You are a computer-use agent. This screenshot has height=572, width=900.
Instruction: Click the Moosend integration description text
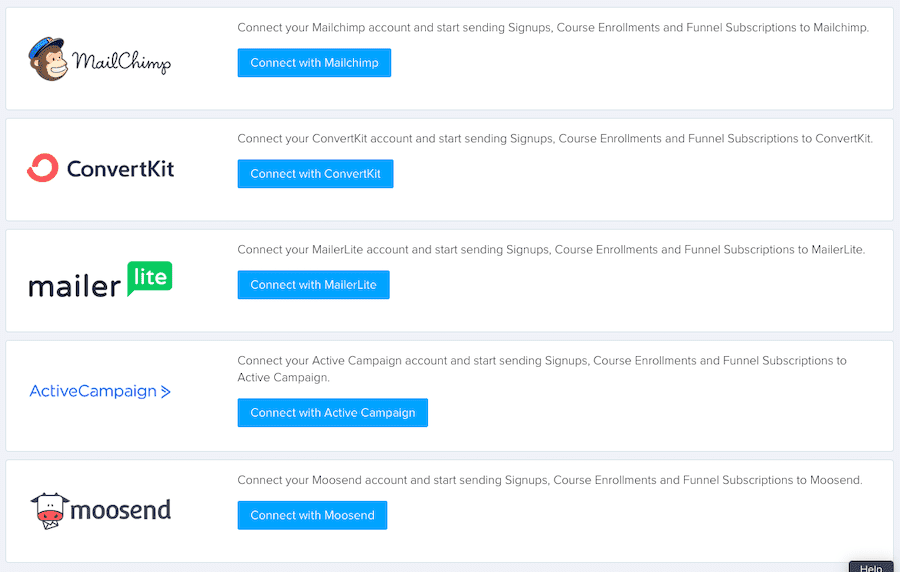point(550,480)
